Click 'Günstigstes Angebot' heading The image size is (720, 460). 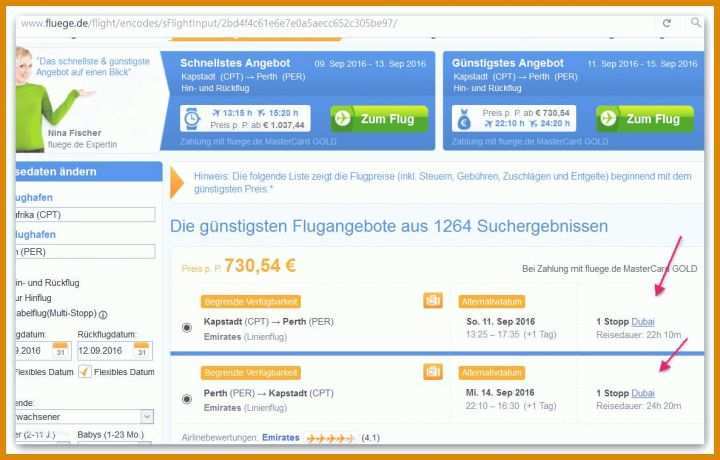[x=507, y=63]
